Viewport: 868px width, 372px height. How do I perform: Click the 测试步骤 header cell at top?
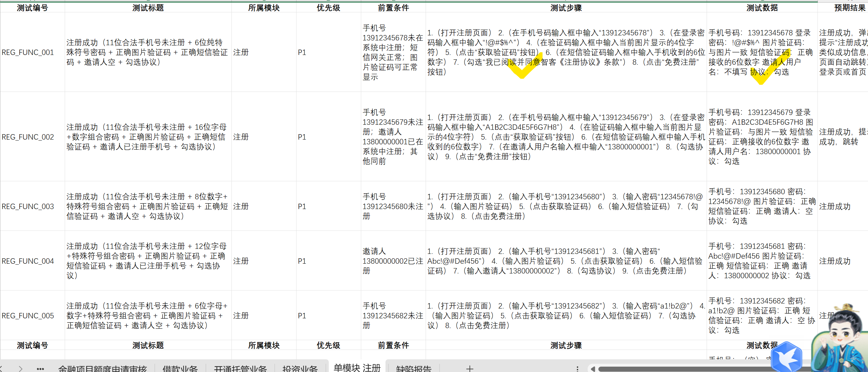(566, 8)
